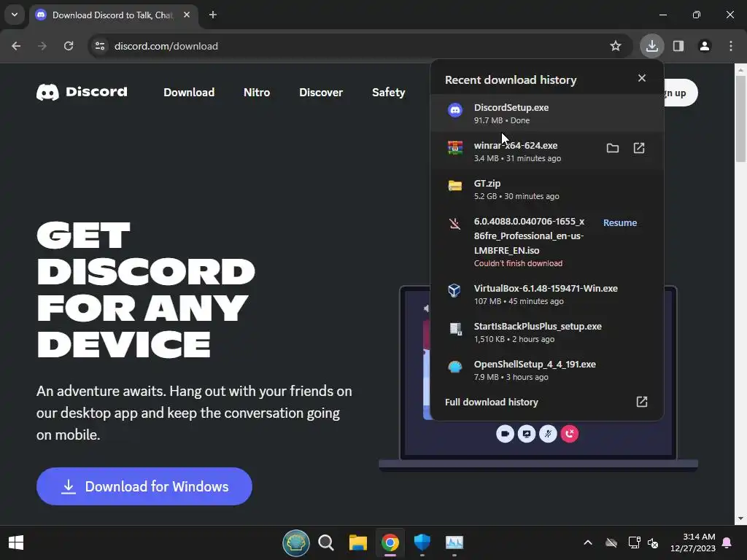Open File Explorer from taskbar

pyautogui.click(x=357, y=542)
